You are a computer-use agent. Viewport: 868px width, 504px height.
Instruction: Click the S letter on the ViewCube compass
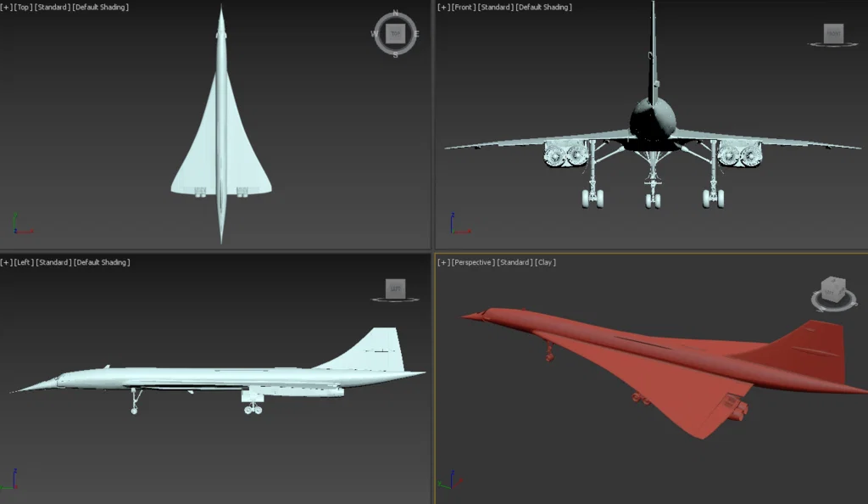tap(395, 56)
